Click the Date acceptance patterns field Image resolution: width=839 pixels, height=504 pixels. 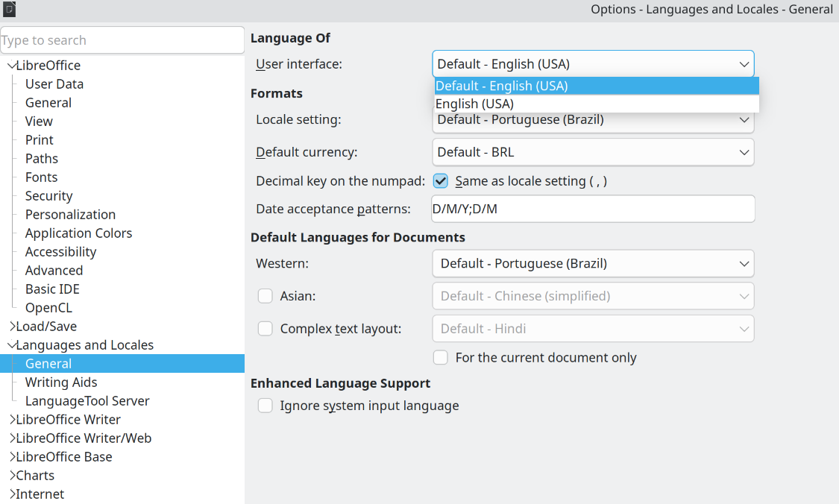[593, 209]
